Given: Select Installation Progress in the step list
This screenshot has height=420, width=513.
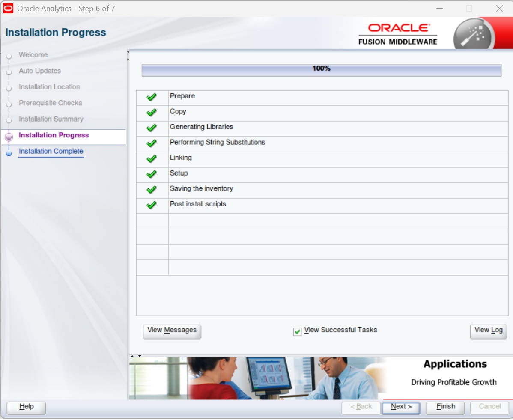Looking at the screenshot, I should [x=54, y=135].
